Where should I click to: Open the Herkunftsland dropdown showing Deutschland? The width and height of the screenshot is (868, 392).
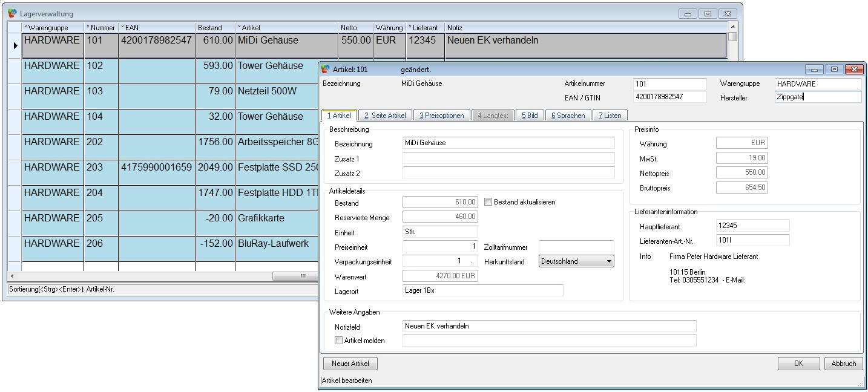(x=576, y=261)
